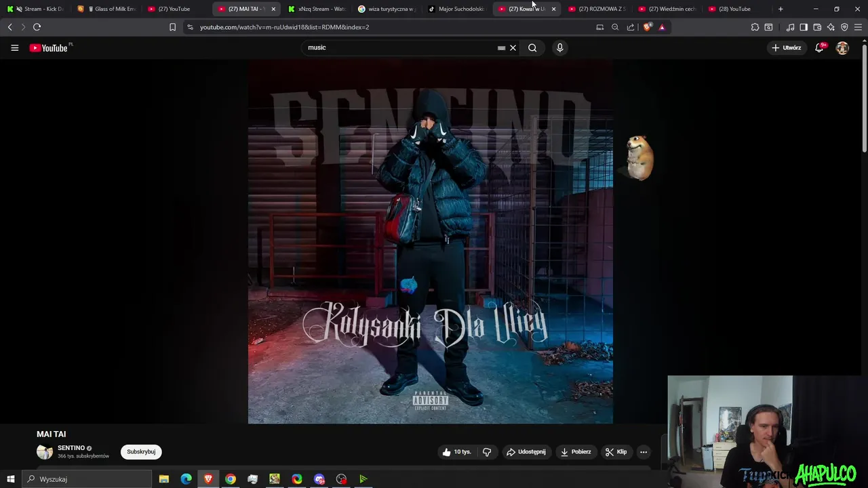The image size is (868, 488).
Task: Open SENTINO channel avatar
Action: 45,452
